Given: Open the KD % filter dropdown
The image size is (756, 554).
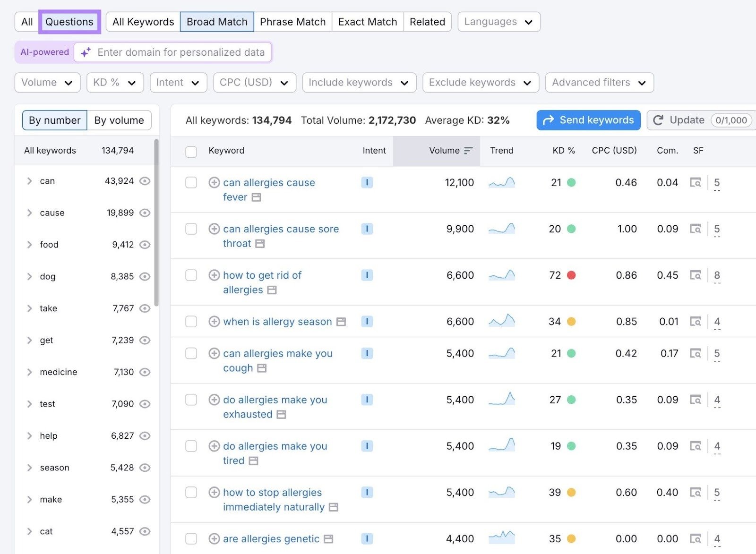Looking at the screenshot, I should [115, 82].
